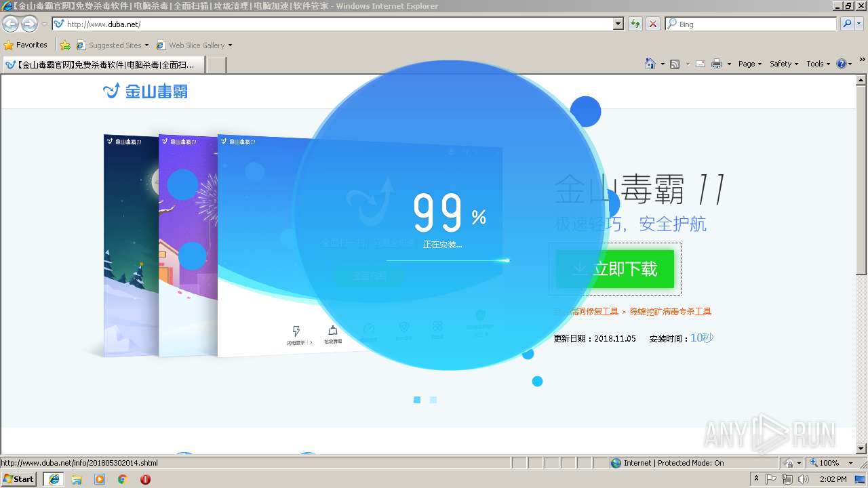This screenshot has height=488, width=868.
Task: Open the address bar history dropdown
Action: [618, 24]
